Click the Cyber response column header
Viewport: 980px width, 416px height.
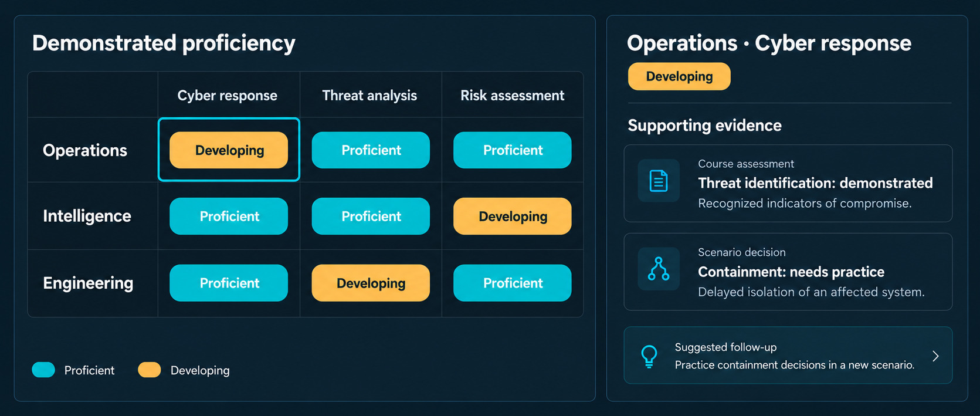228,96
